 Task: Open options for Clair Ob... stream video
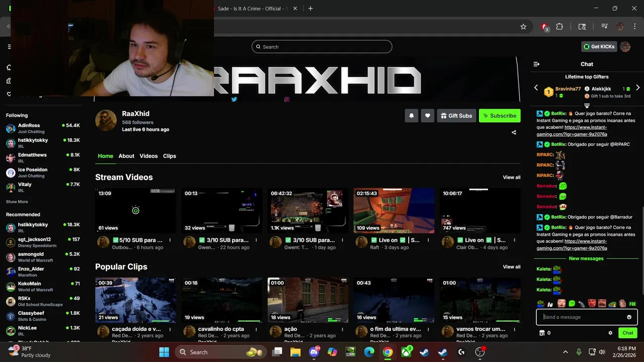coord(514,240)
